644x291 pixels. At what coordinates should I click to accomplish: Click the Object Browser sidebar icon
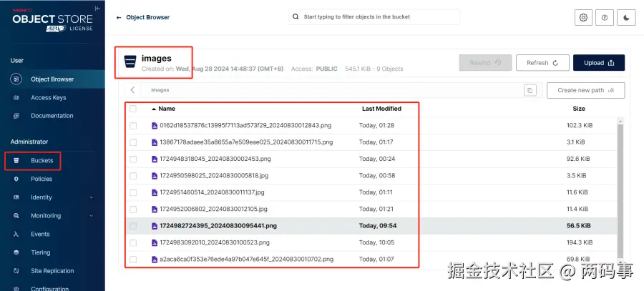point(16,79)
